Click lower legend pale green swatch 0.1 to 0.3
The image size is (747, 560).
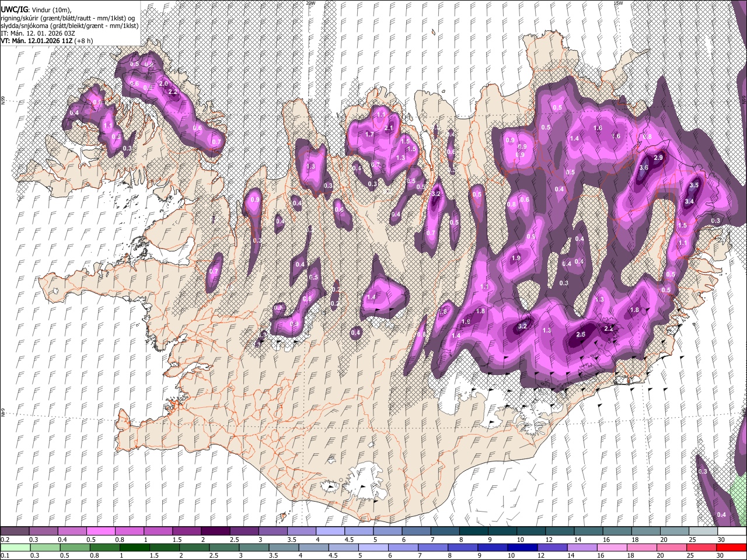(x=15, y=547)
